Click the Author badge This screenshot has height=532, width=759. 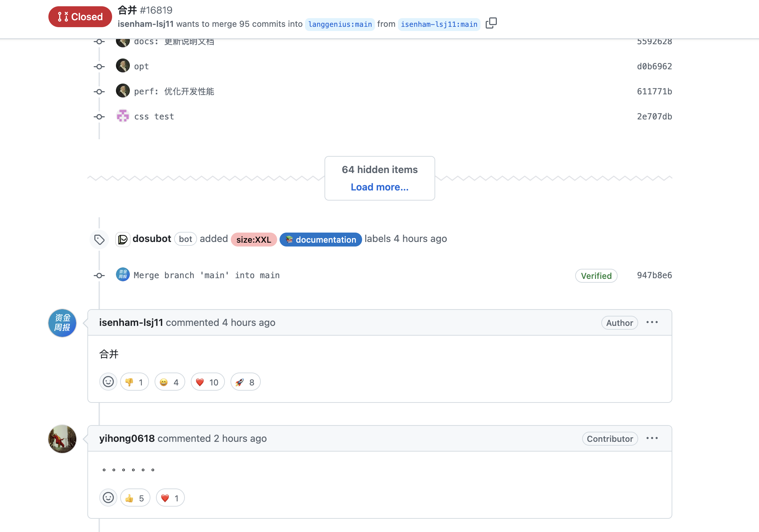point(619,323)
